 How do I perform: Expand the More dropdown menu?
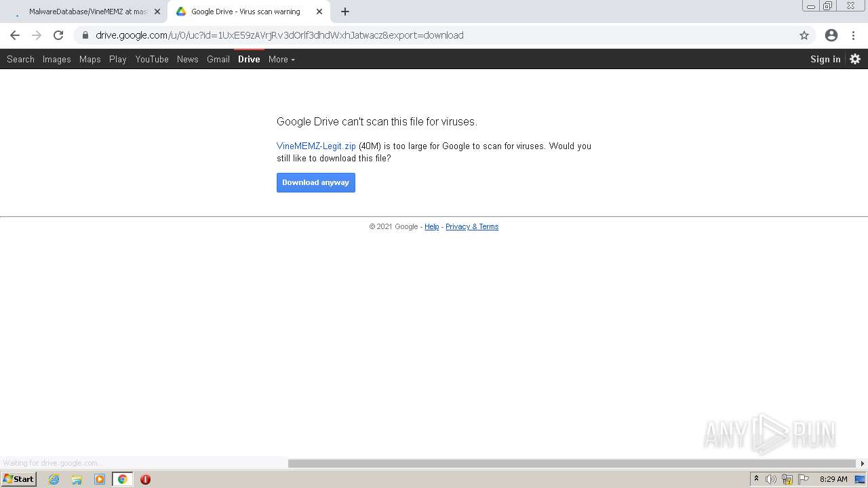point(281,59)
